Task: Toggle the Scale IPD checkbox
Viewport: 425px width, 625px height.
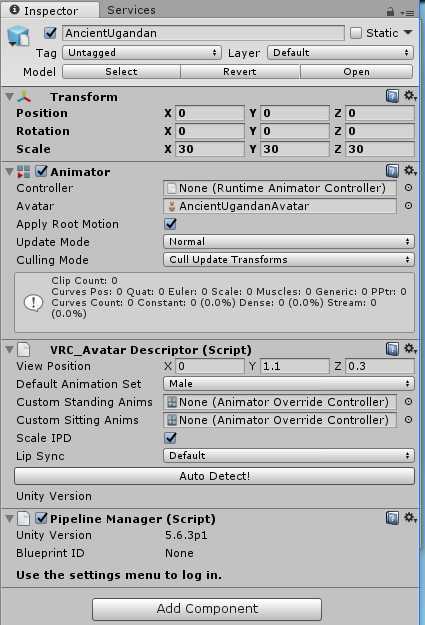Action: (x=170, y=438)
